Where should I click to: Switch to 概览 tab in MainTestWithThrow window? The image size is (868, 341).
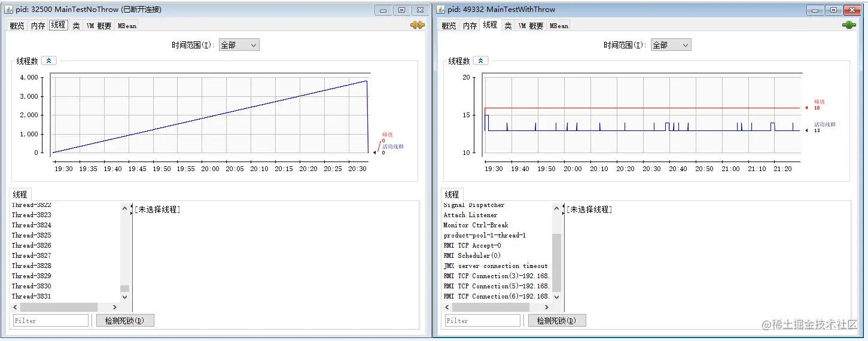pos(449,26)
